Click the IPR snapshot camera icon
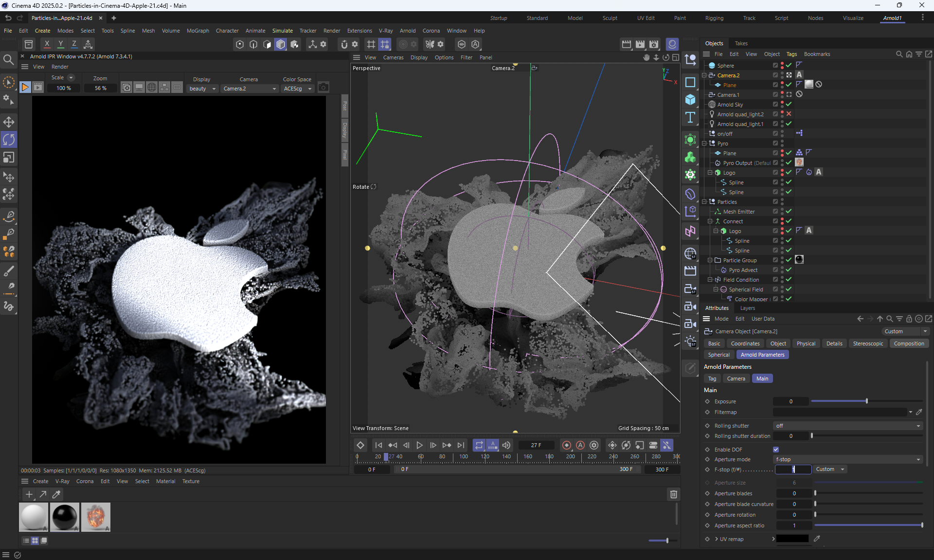The height and width of the screenshot is (560, 934). click(x=323, y=88)
